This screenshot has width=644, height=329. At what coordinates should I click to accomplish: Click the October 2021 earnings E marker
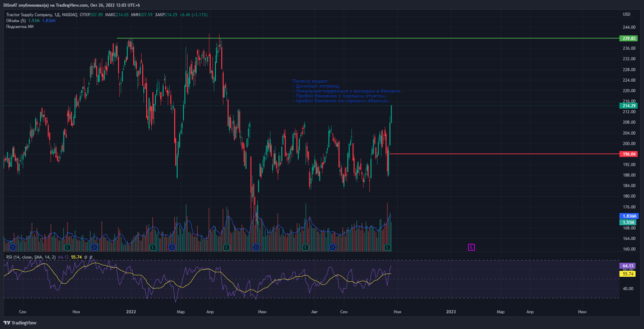point(67,247)
